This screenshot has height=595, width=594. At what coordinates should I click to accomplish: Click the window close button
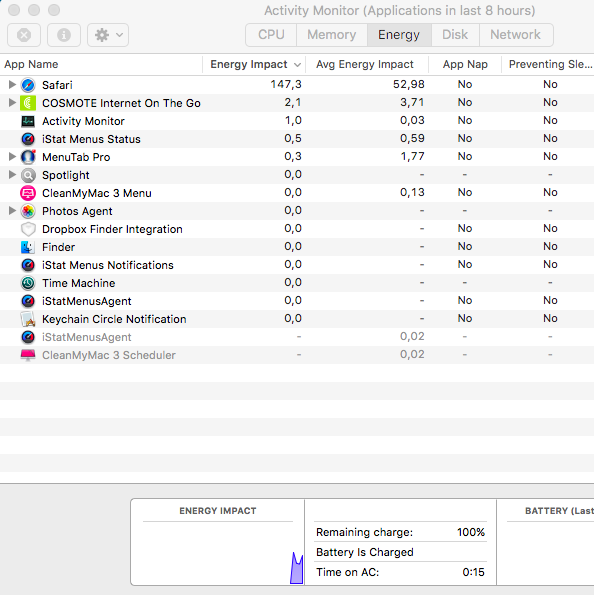[14, 10]
